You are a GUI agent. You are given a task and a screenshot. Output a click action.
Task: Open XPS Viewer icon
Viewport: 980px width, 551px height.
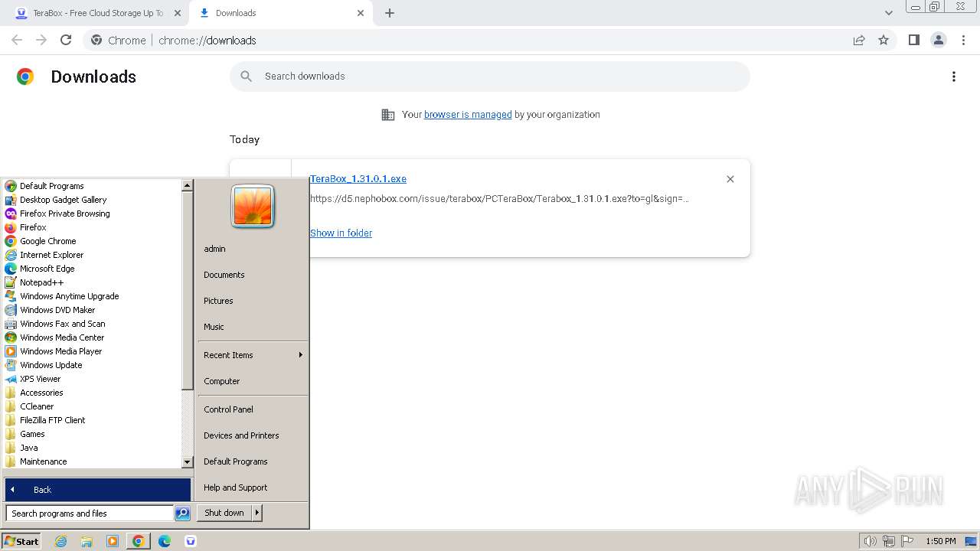(x=11, y=379)
